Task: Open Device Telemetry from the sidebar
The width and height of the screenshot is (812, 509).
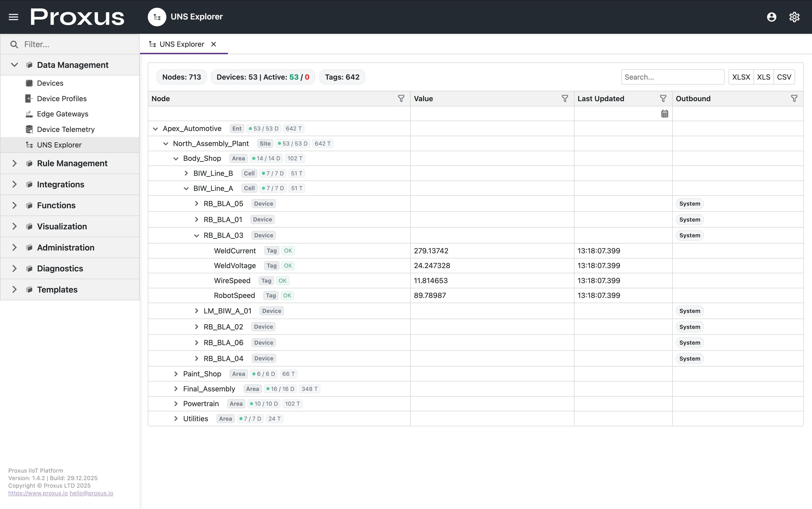Action: 66,129
